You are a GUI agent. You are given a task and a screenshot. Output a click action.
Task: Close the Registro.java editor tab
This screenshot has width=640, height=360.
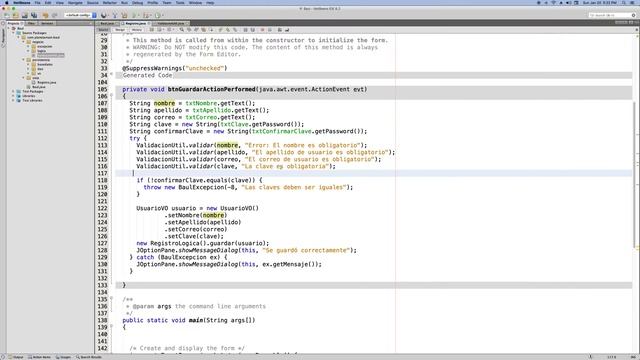coord(149,23)
